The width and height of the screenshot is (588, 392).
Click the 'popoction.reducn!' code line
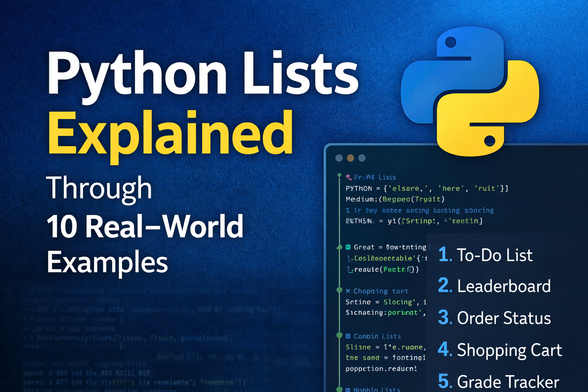pos(381,369)
